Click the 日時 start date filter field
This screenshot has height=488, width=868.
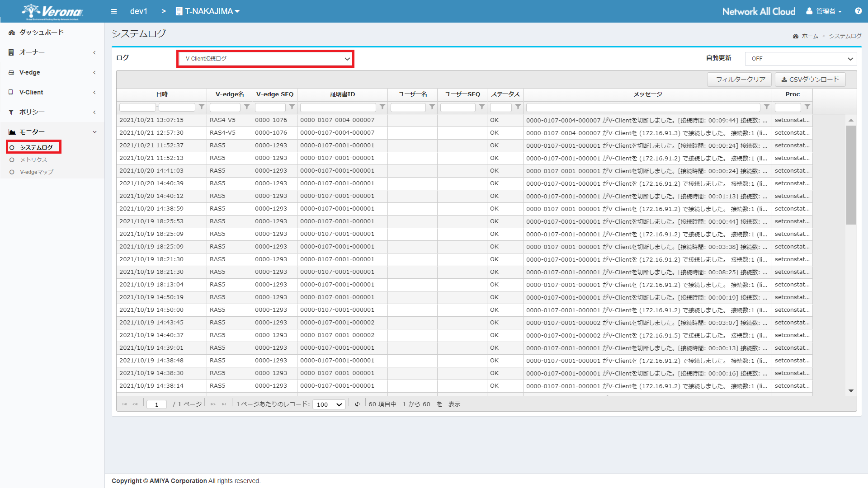point(137,108)
